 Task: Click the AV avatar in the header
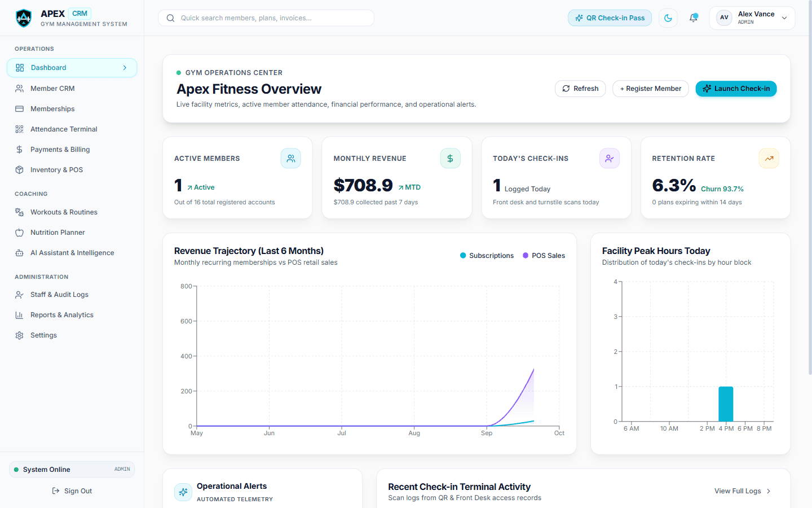click(x=725, y=17)
